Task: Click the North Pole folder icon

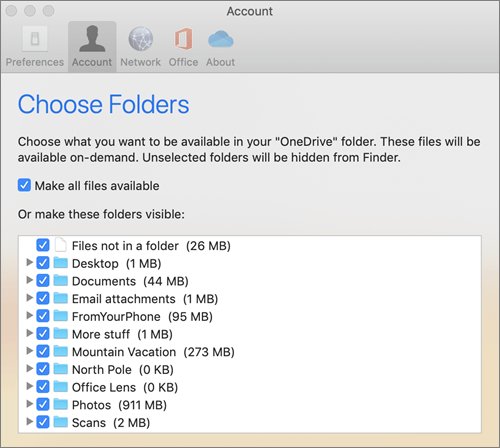Action: point(60,369)
